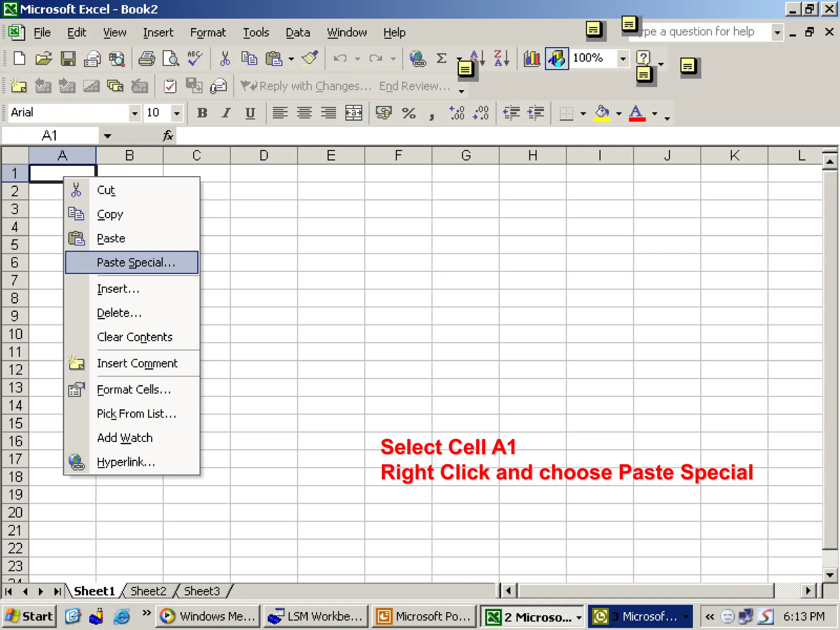Toggle Align Left
This screenshot has height=630, width=840.
pyautogui.click(x=280, y=113)
